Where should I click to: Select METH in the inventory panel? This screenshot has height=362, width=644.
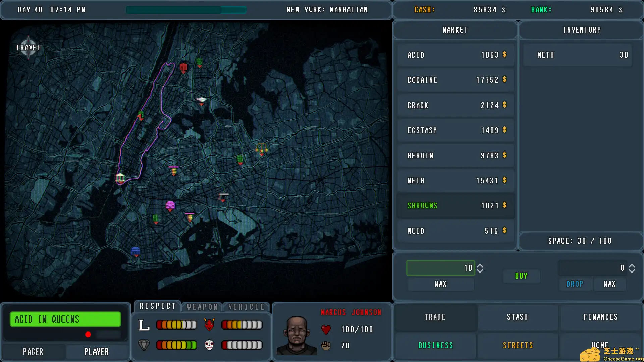point(577,55)
